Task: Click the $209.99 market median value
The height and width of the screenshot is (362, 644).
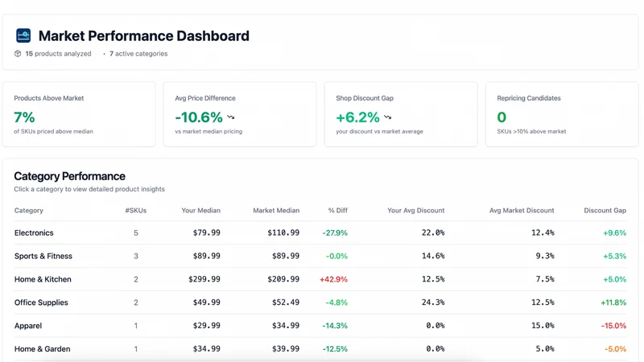Action: (283, 279)
